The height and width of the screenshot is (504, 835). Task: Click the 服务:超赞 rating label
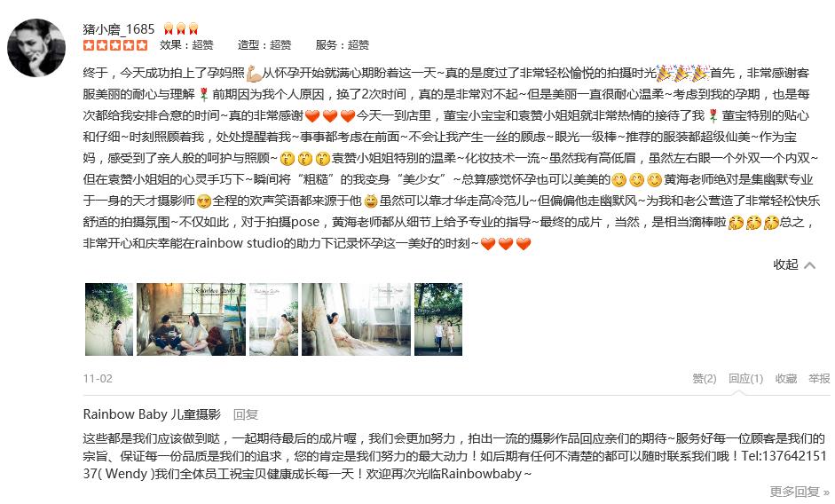pyautogui.click(x=343, y=45)
